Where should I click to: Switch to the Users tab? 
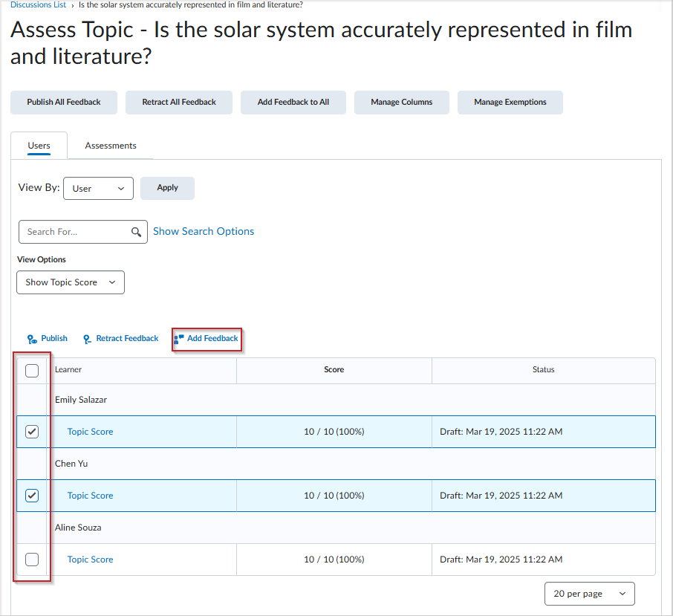[39, 146]
